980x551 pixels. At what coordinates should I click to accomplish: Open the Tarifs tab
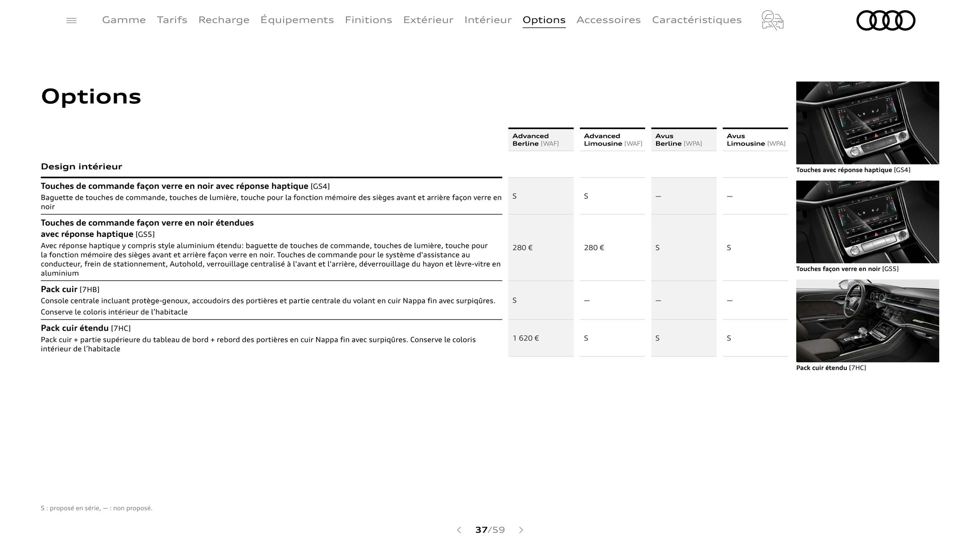[x=172, y=20]
